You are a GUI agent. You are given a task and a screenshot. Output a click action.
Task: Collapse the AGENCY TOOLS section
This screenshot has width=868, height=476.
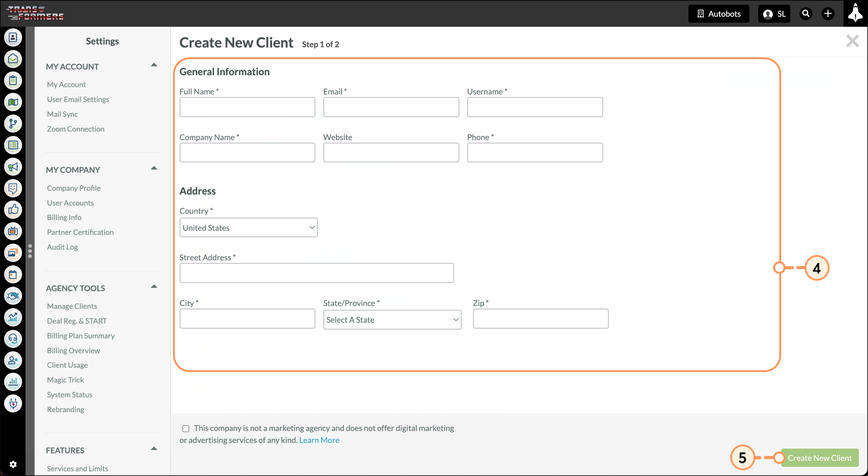pyautogui.click(x=154, y=287)
